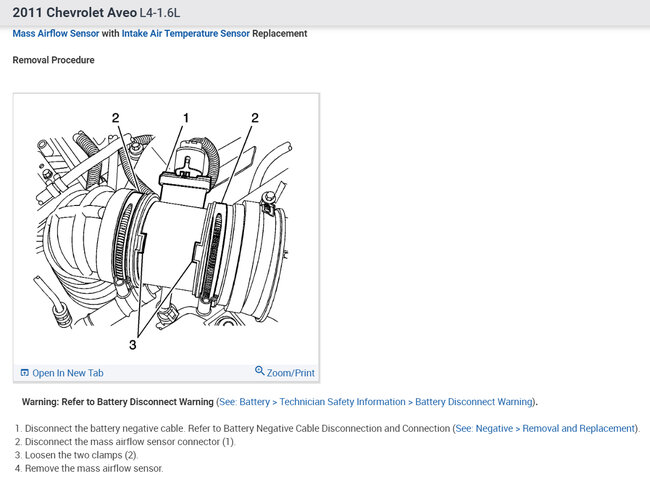
Task: Click the mass airflow sensor diagram
Action: coord(166,230)
